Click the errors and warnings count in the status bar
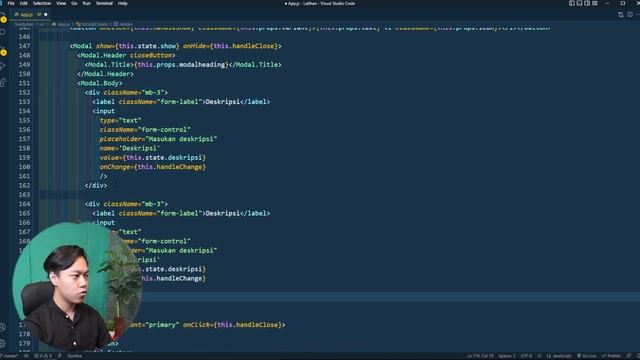640x360 pixels. tap(43, 356)
